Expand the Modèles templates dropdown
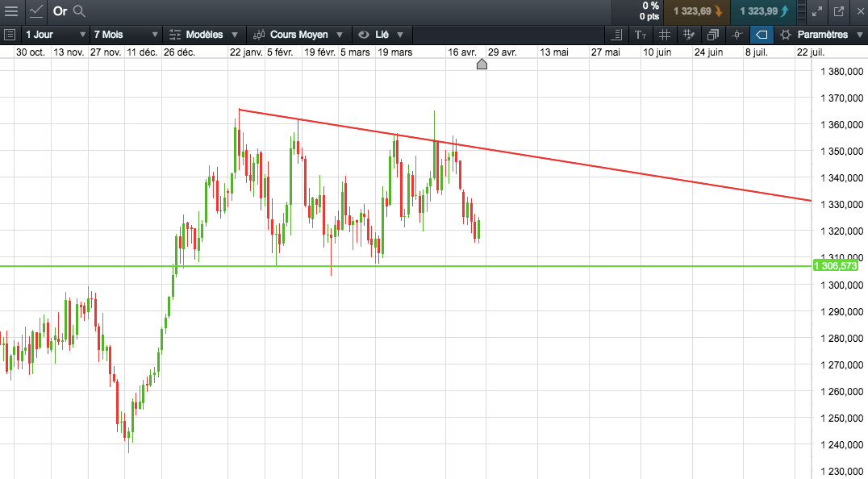 [x=204, y=35]
